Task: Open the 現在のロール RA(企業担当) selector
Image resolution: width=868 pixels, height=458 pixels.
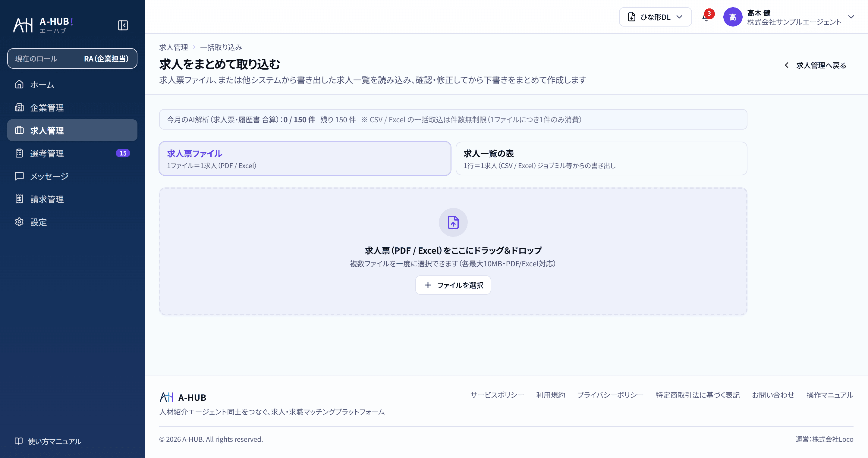Action: point(72,58)
